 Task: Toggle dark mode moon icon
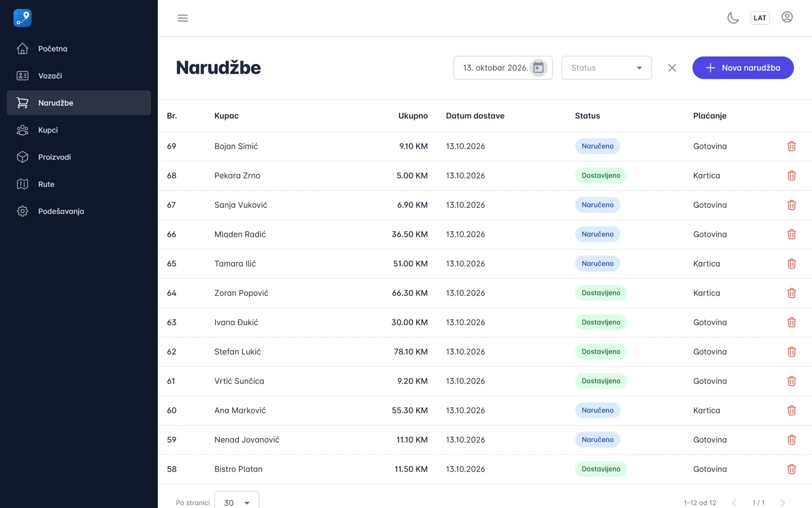733,18
